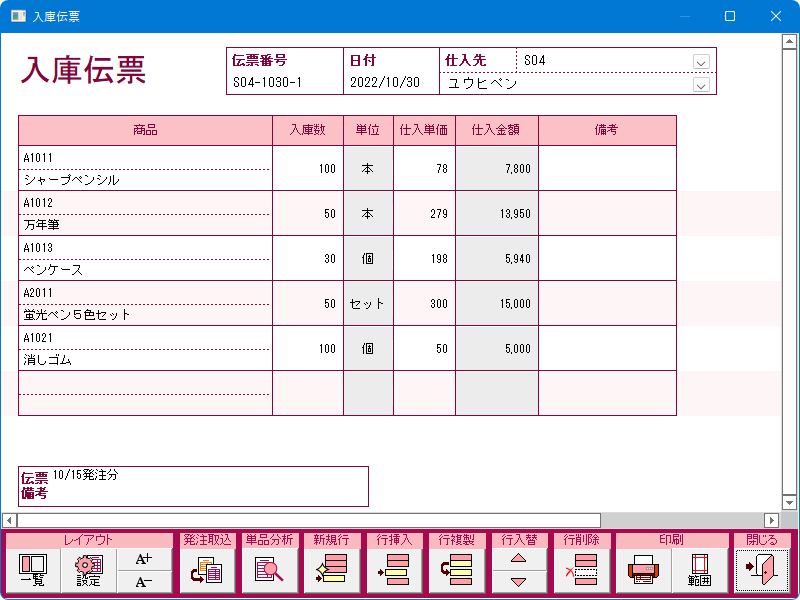Expand the ユウヒペン supplier name dropdown

click(x=701, y=85)
